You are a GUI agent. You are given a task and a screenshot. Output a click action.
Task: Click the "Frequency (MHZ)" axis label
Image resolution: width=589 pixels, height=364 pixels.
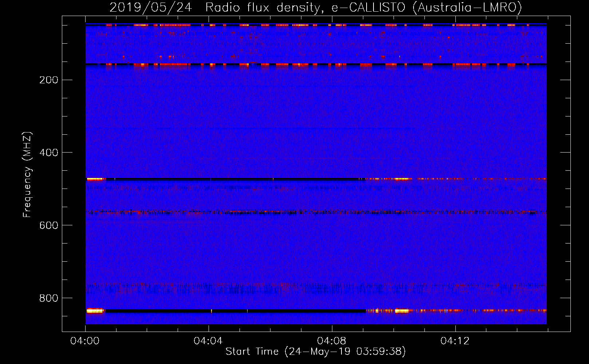27,175
